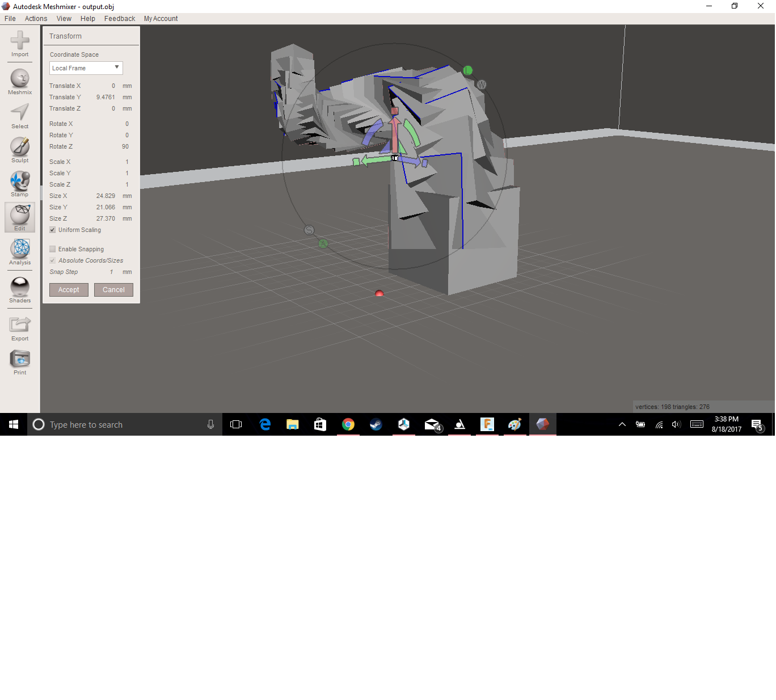The height and width of the screenshot is (700, 776).
Task: Click the Print icon
Action: 20,362
